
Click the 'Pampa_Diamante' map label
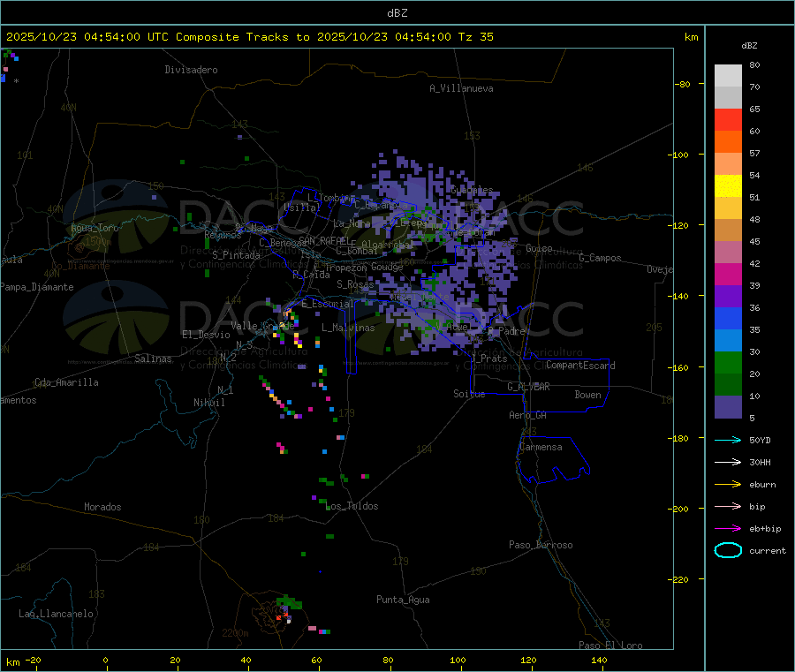37,287
